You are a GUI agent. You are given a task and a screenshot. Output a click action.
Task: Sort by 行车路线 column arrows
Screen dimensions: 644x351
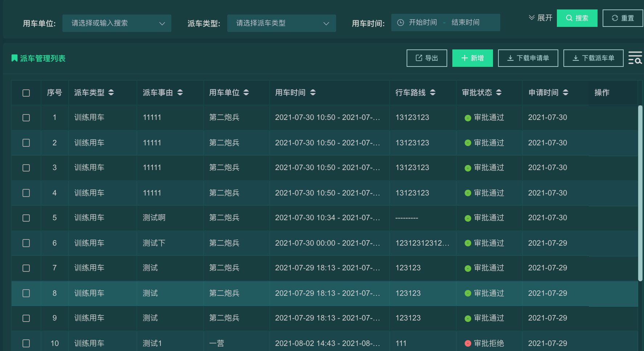[433, 93]
